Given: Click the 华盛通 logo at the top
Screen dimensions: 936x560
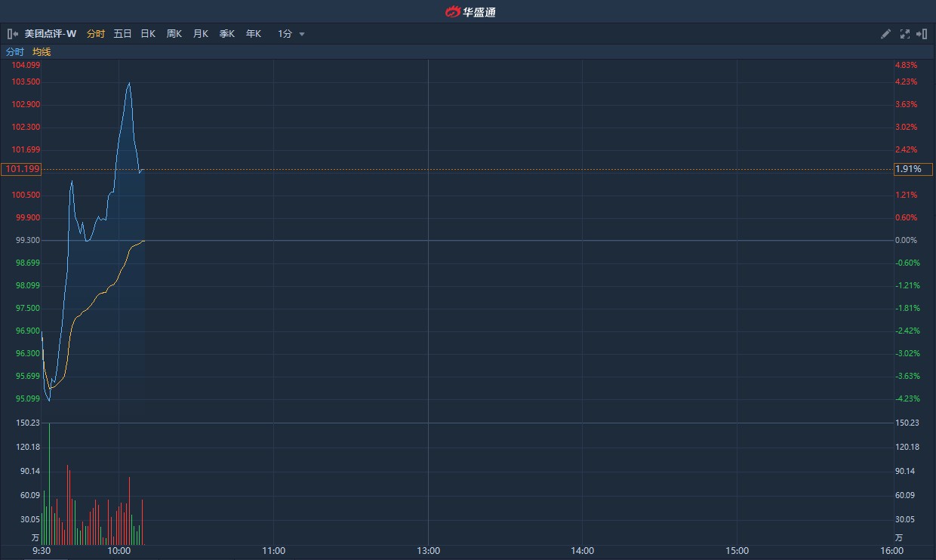Looking at the screenshot, I should point(468,11).
